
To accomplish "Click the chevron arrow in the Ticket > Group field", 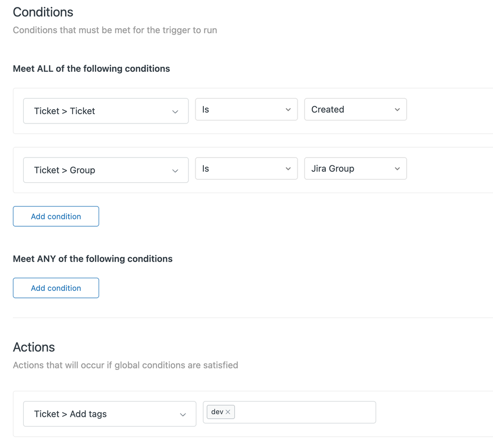I will [175, 171].
